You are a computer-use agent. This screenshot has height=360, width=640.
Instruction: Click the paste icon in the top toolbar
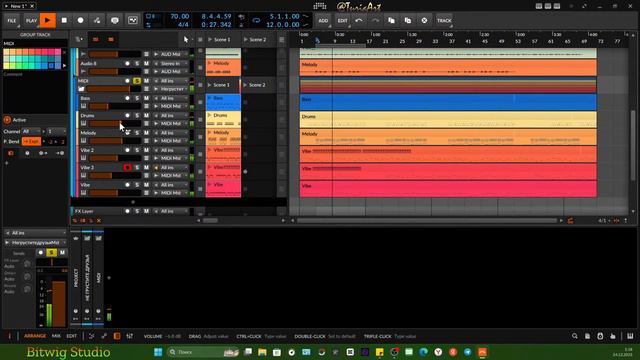coord(408,20)
